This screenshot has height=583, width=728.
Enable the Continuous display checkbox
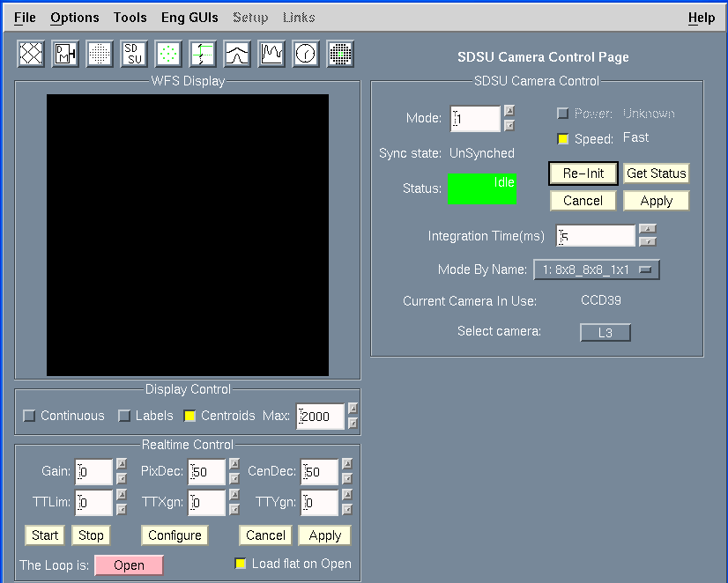(30, 416)
